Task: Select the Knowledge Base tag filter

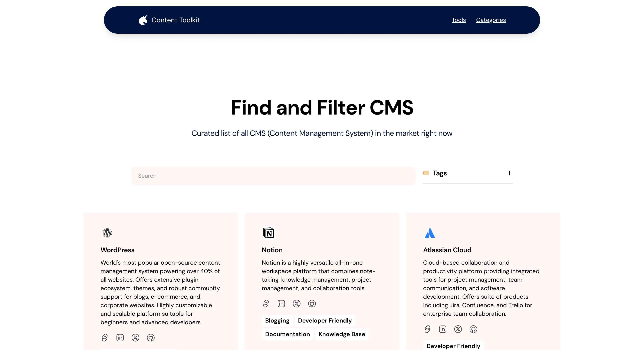Action: tap(341, 334)
